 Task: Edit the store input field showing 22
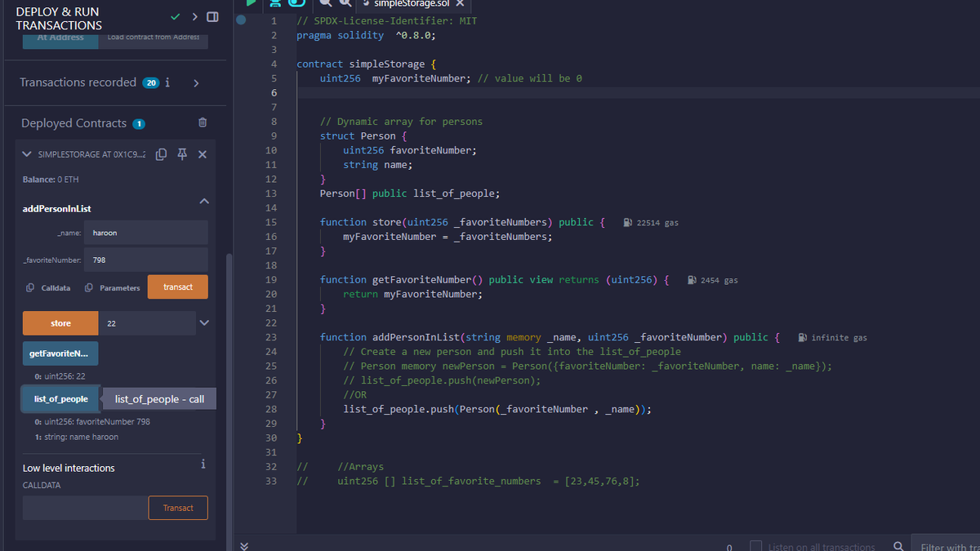pos(147,323)
